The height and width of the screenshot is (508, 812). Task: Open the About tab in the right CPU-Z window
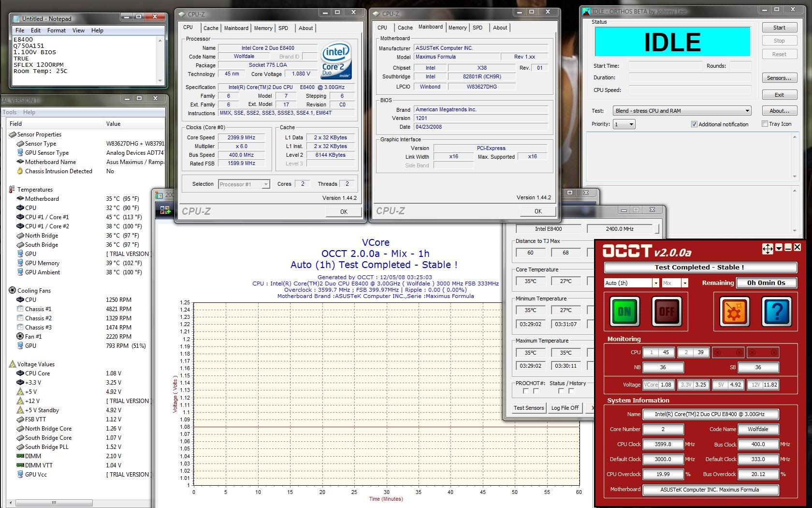tap(500, 28)
